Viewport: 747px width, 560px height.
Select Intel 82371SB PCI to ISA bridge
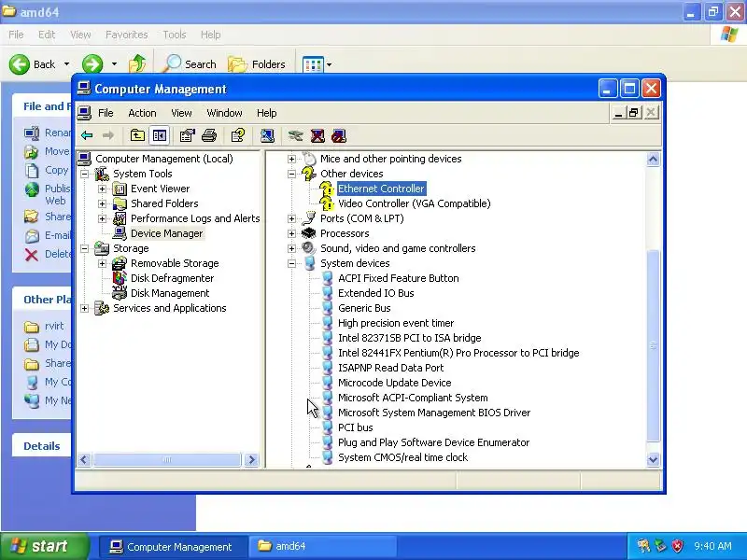click(x=409, y=338)
